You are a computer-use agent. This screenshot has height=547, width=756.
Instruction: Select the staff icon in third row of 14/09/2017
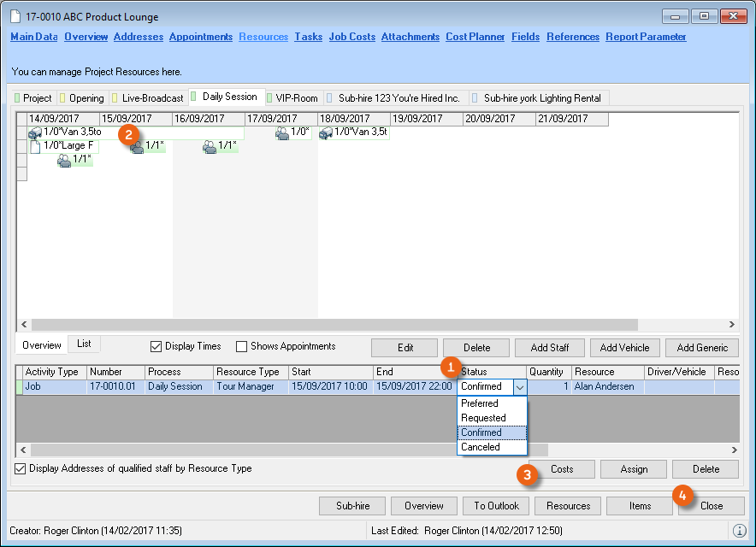point(64,160)
